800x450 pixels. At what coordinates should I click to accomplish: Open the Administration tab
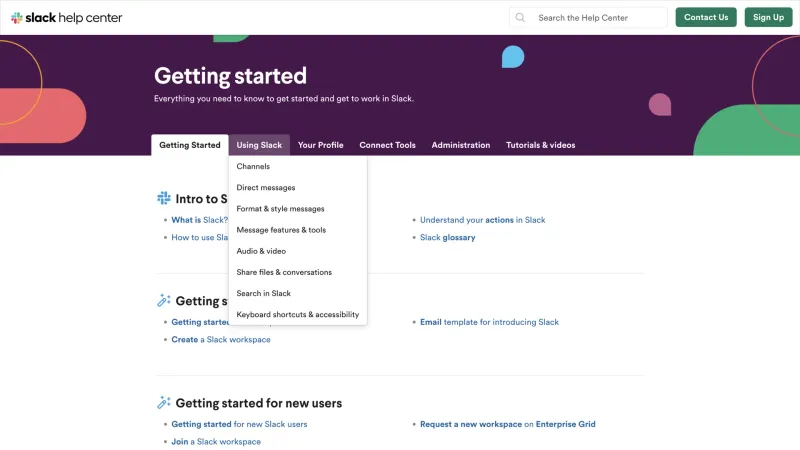pyautogui.click(x=461, y=145)
